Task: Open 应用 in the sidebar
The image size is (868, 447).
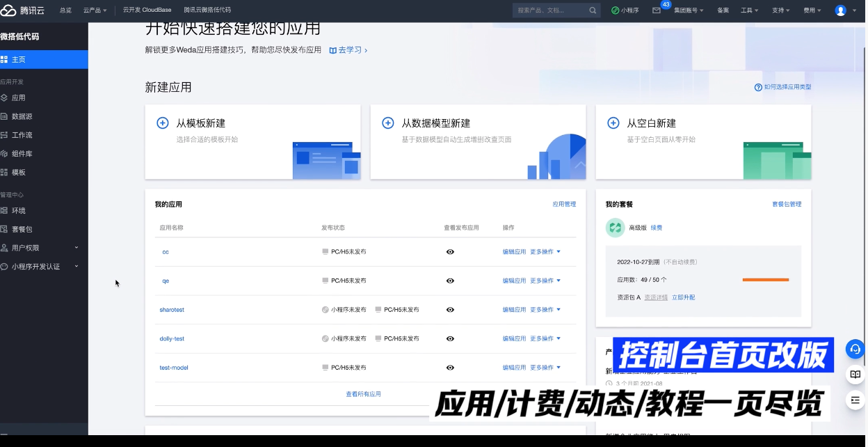Action: 44,98
